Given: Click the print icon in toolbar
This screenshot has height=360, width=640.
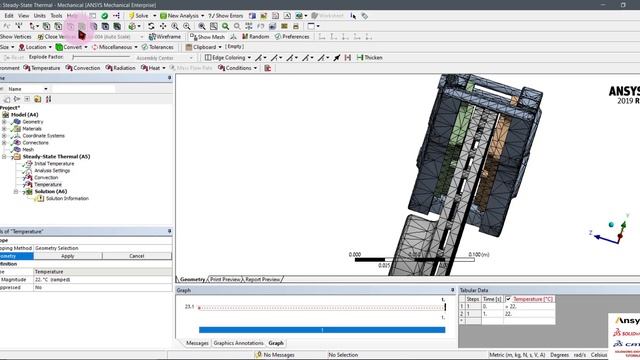Looking at the screenshot, I should (296, 26).
